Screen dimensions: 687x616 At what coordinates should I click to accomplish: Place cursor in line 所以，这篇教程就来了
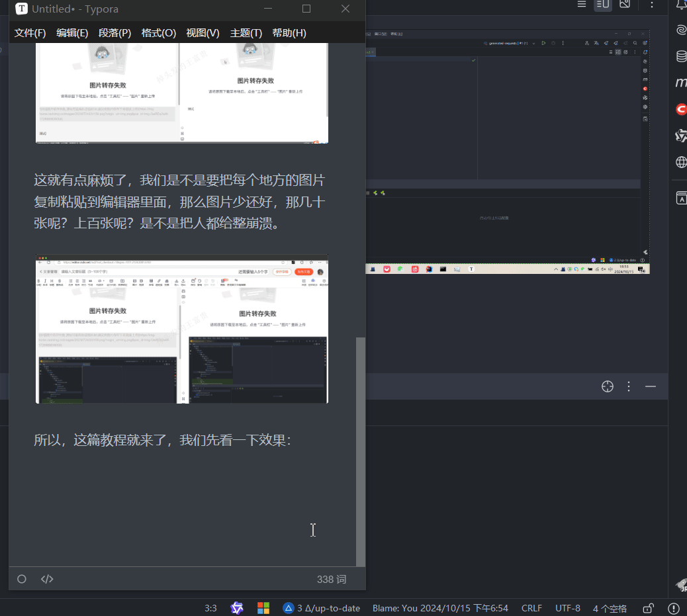[x=162, y=440]
